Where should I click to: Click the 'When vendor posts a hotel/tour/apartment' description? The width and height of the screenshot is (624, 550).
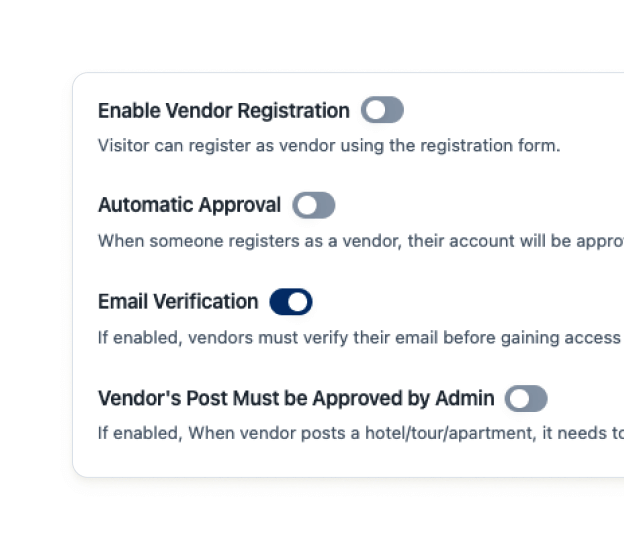click(360, 433)
